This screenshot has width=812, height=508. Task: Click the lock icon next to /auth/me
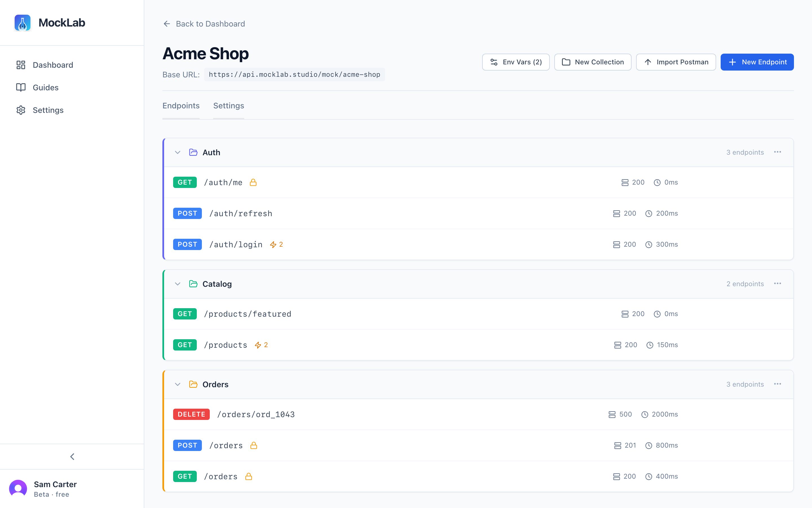point(253,182)
